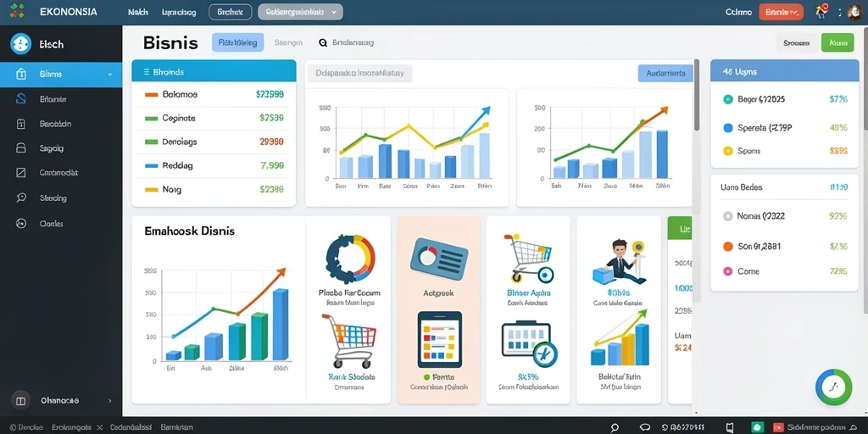Click the chat bubble icon in bottom bar
The height and width of the screenshot is (434, 868).
click(x=645, y=427)
